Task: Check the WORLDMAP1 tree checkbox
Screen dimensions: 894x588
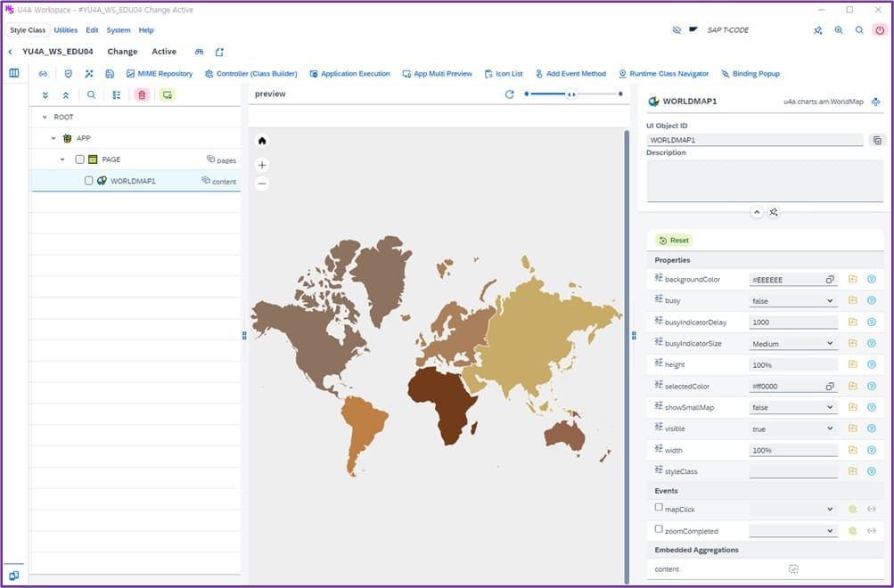Action: click(89, 181)
